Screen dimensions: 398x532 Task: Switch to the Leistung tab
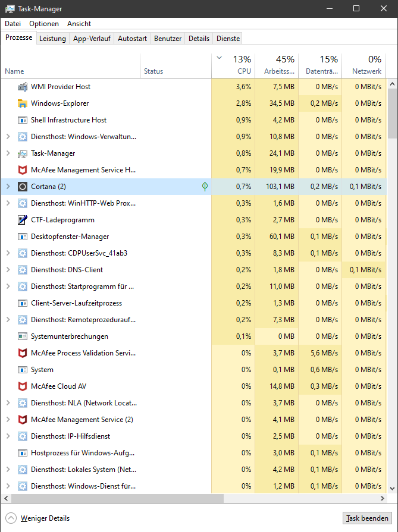(52, 39)
